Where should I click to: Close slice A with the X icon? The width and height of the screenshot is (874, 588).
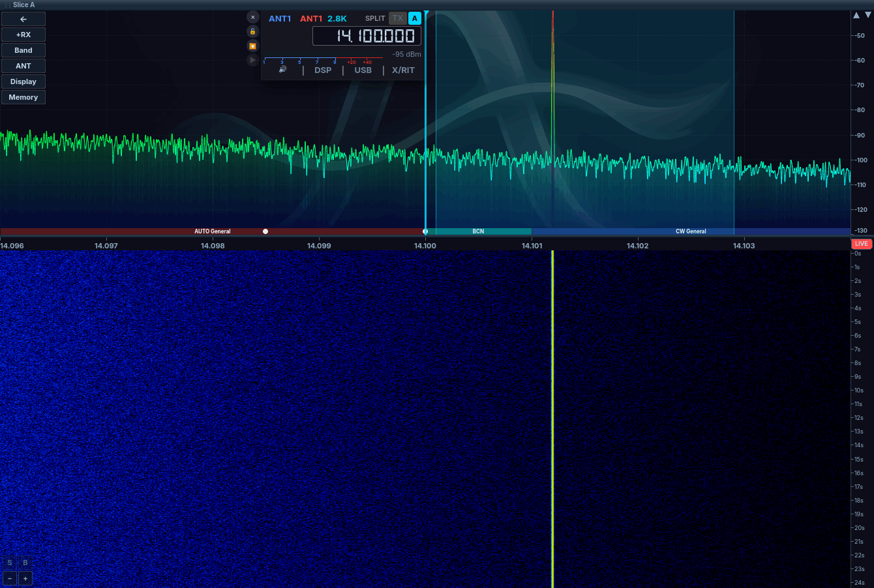pyautogui.click(x=253, y=18)
